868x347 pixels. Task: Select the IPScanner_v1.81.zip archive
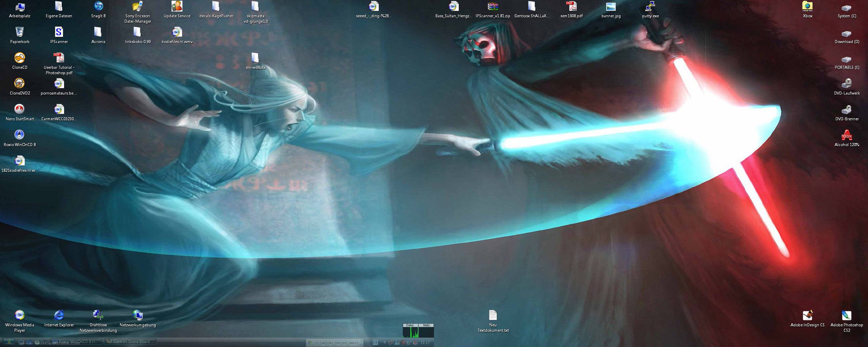[493, 10]
